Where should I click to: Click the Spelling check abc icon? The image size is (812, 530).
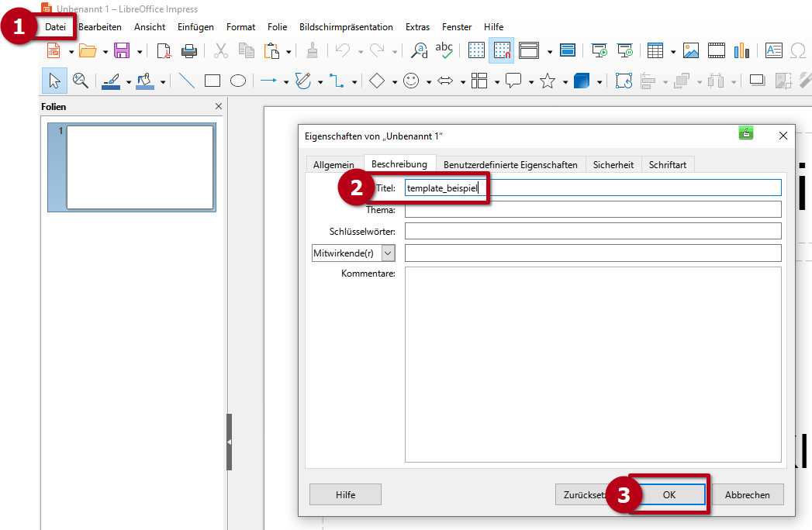tap(444, 50)
